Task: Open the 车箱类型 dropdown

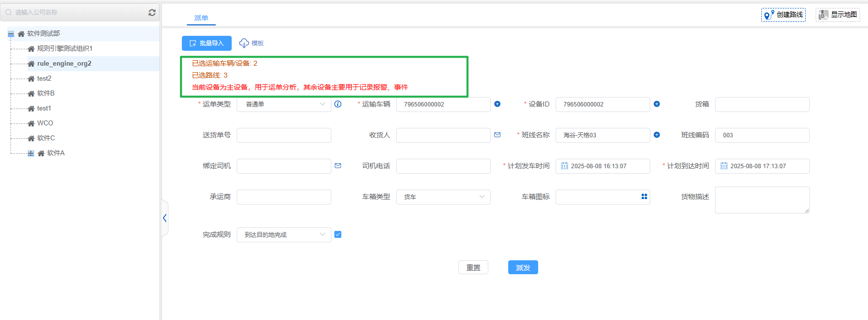Action: [443, 197]
